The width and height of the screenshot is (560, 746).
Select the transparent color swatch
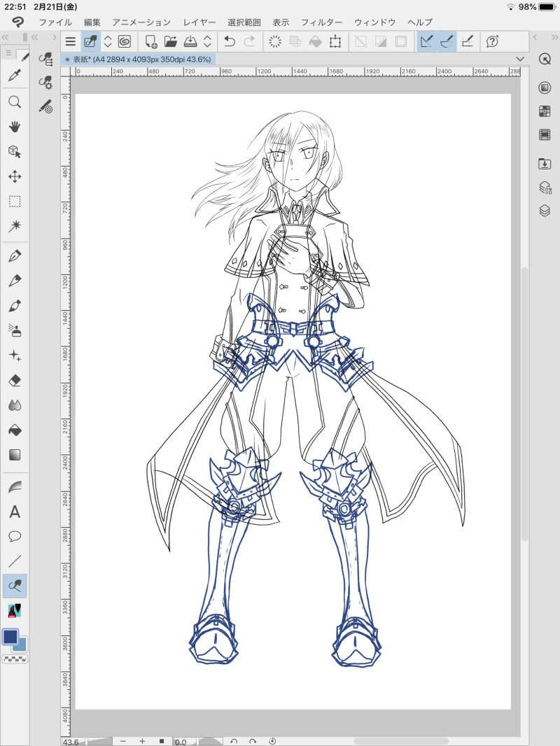(x=15, y=659)
